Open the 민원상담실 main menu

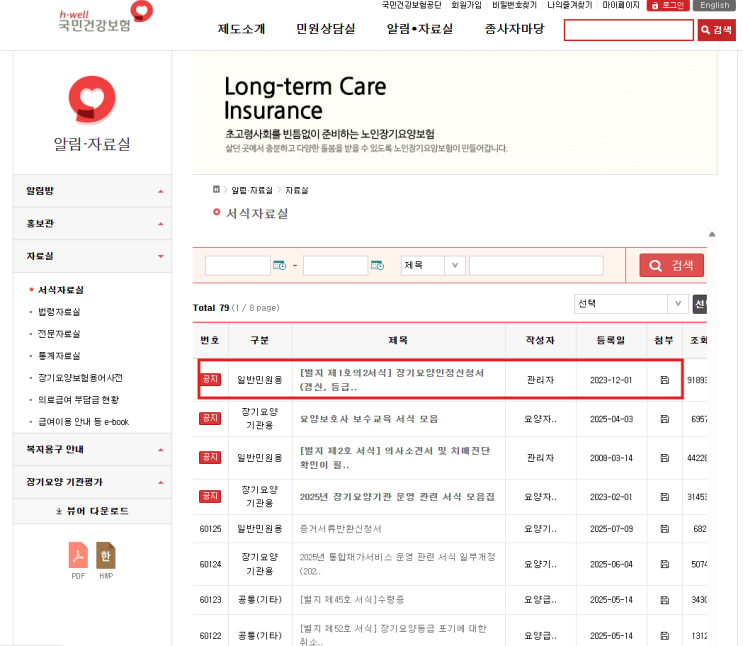pos(326,29)
